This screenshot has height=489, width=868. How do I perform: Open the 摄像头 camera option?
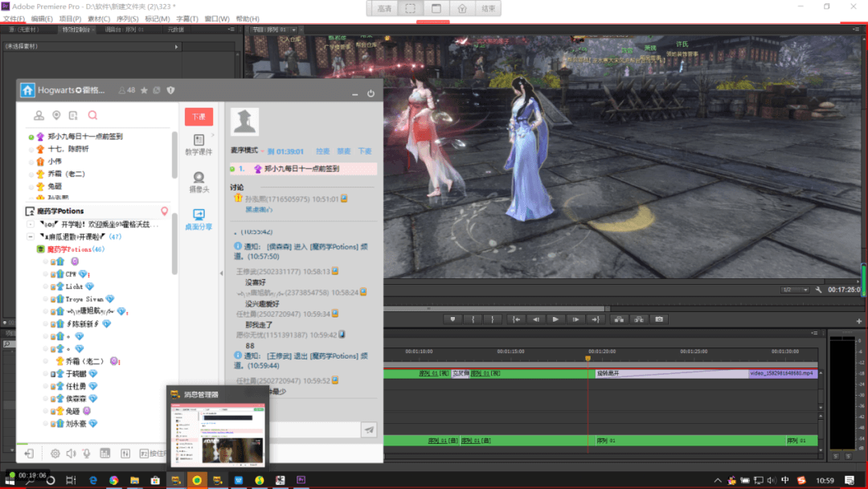199,178
